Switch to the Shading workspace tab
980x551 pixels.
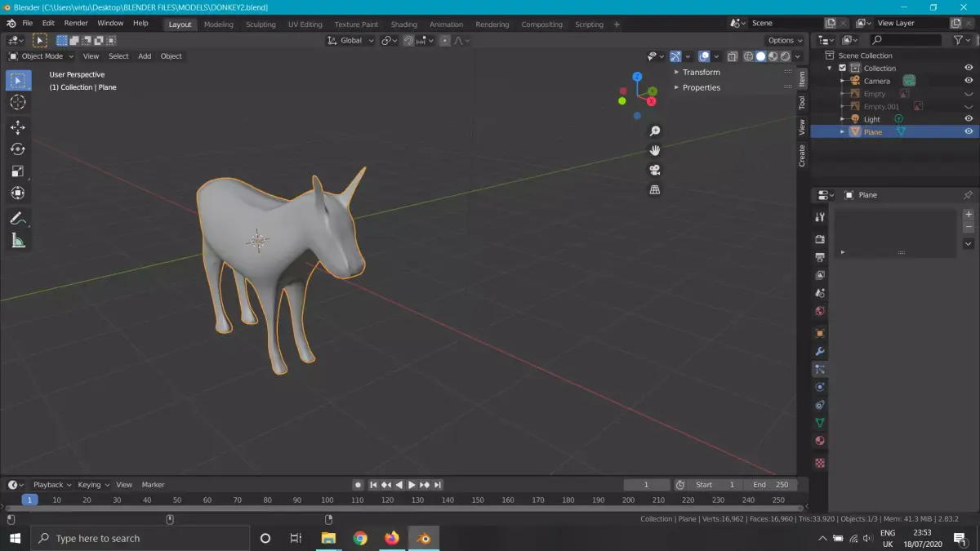click(403, 24)
